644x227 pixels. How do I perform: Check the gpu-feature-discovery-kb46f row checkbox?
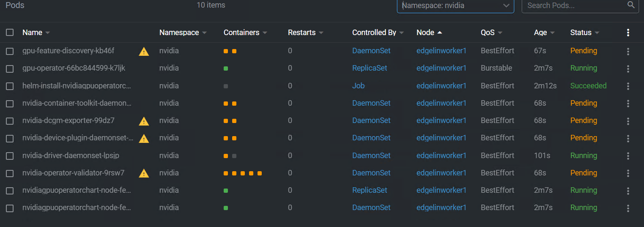click(10, 51)
